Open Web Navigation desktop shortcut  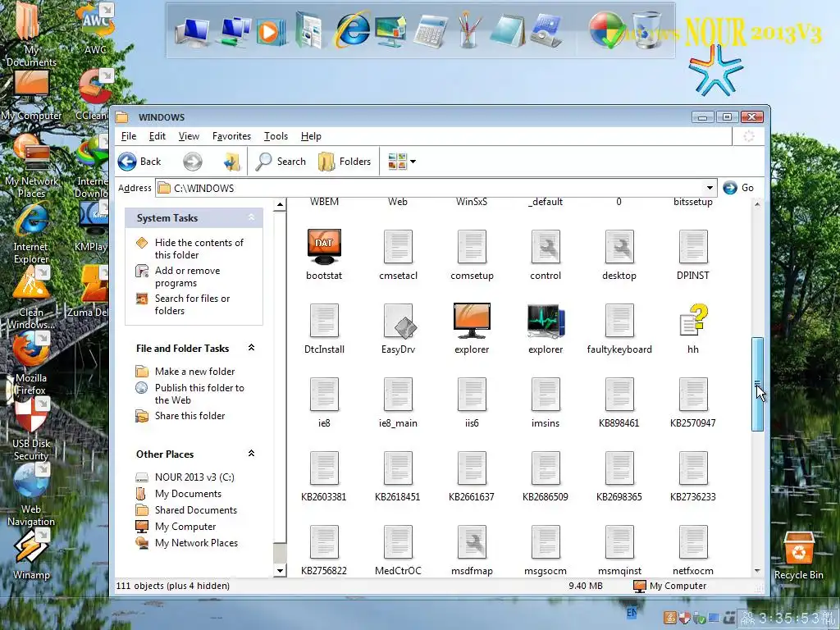point(31,494)
